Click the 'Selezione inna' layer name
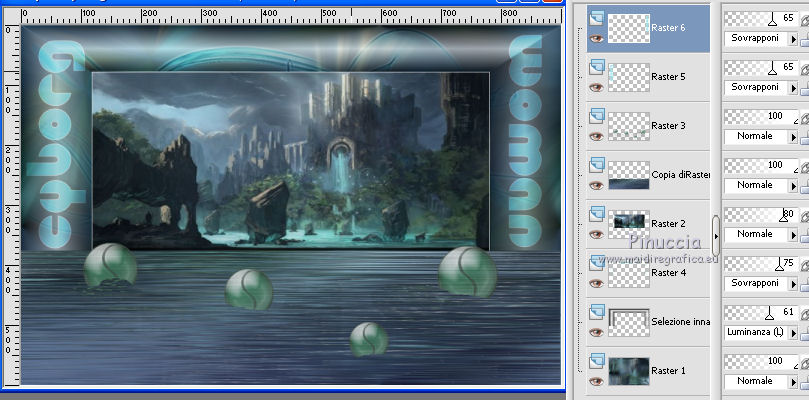809x400 pixels. tap(681, 322)
